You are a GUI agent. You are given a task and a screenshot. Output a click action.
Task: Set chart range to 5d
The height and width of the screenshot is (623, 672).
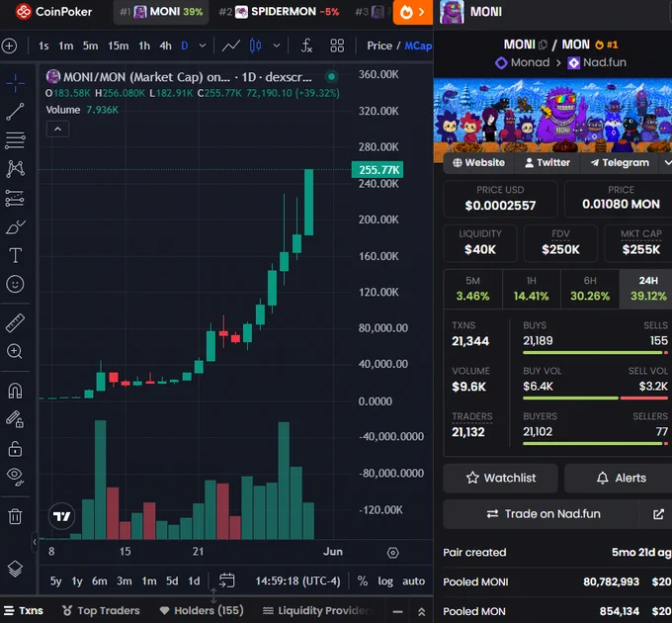pyautogui.click(x=172, y=581)
